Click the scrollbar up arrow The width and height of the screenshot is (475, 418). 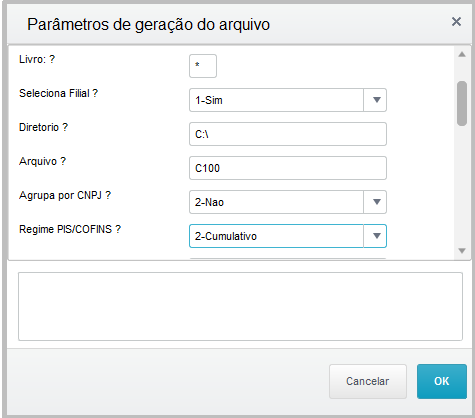click(x=462, y=54)
